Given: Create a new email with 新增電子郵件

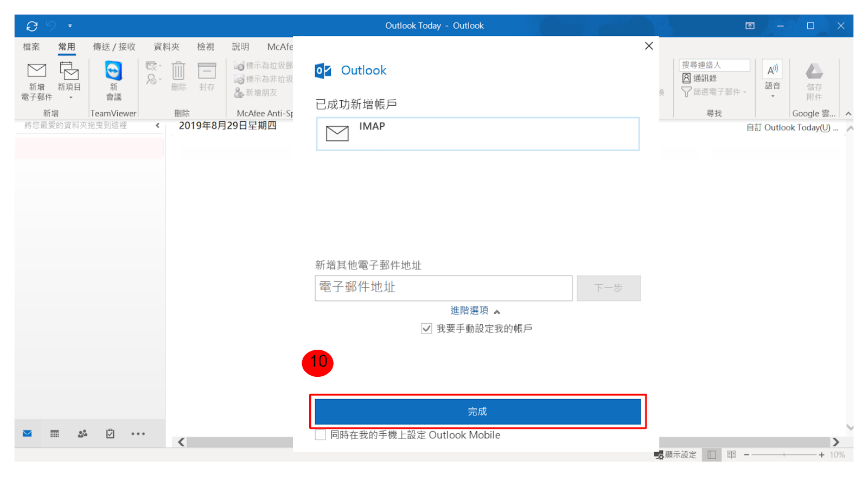Looking at the screenshot, I should (37, 81).
